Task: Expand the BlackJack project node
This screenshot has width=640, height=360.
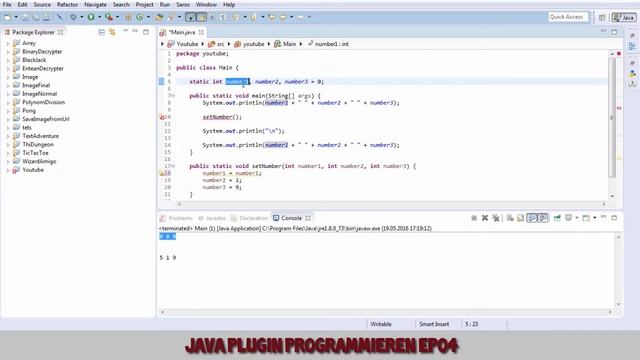Action: [x=8, y=60]
